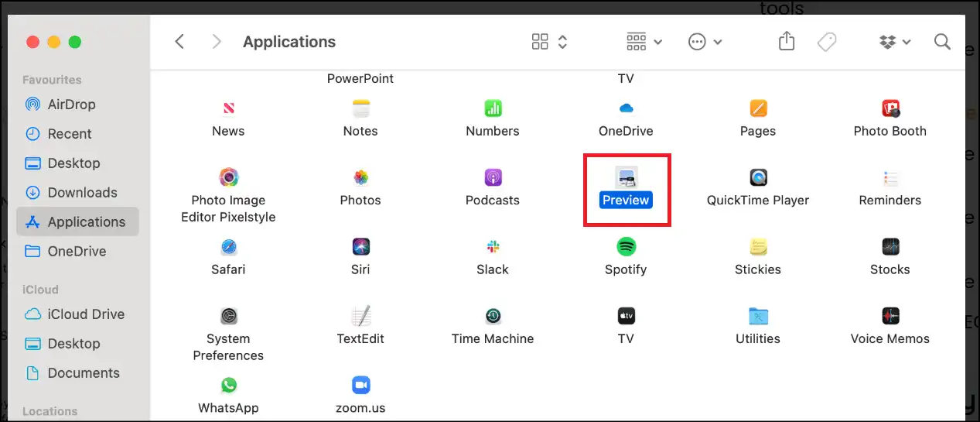Close the Finder window

coord(32,42)
